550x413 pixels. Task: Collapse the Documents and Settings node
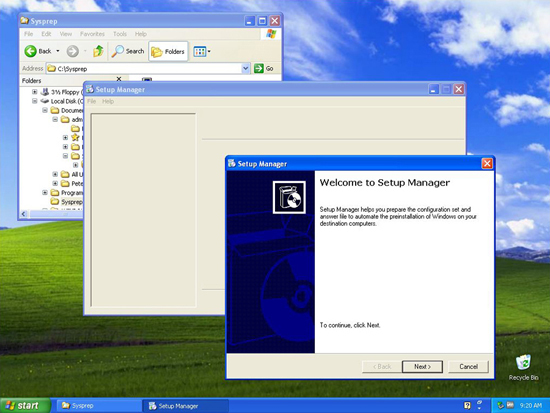[x=45, y=110]
